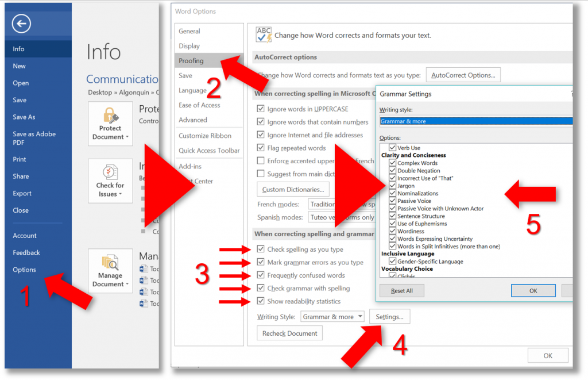Click Algonquin in the document path

coord(134,93)
